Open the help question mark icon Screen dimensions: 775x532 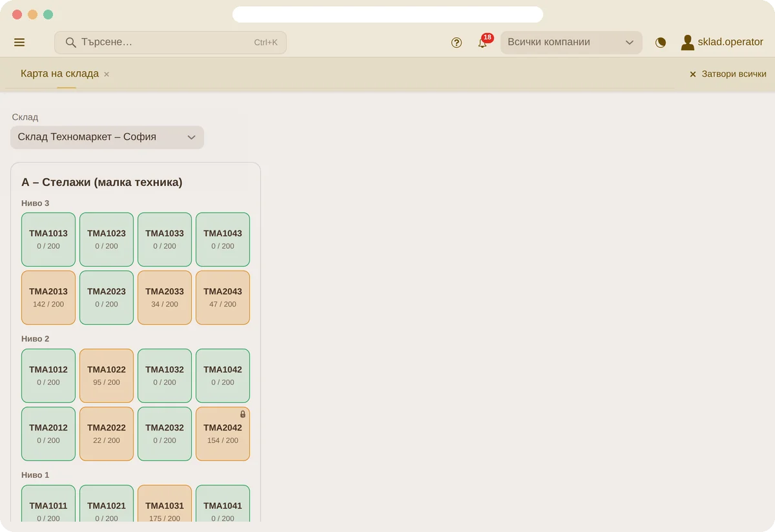pos(457,43)
